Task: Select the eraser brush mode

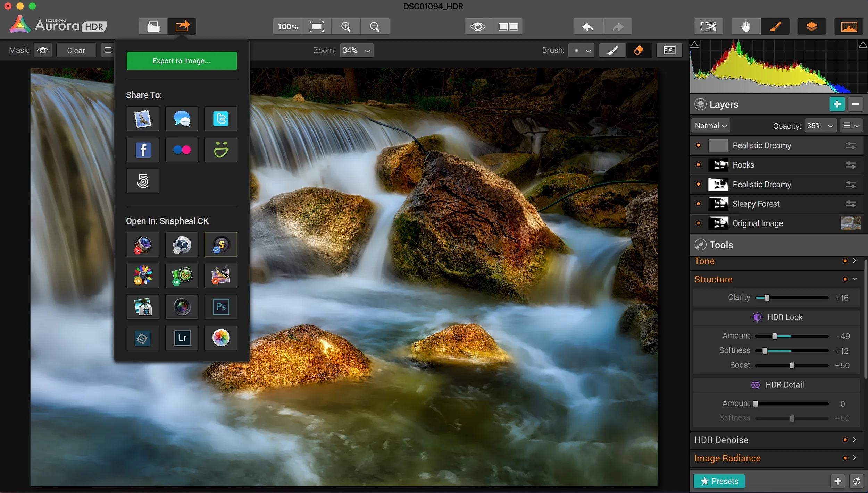Action: (x=638, y=50)
